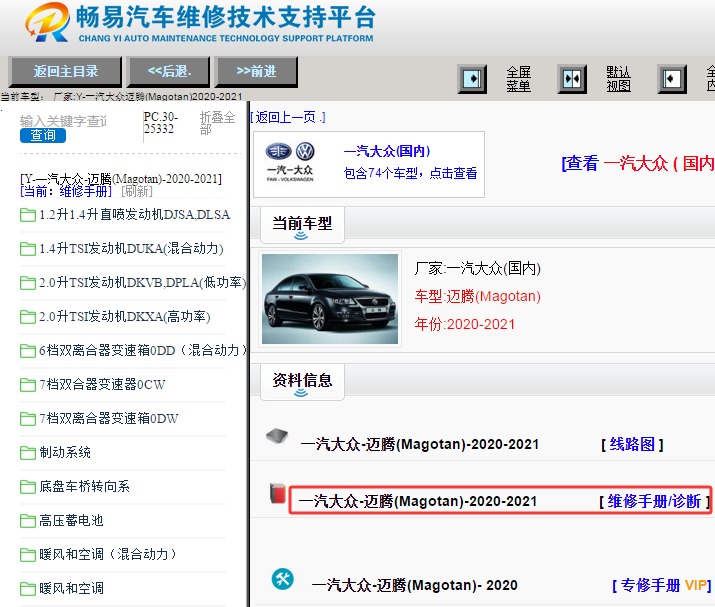Open folder icon of 6档双离合器变速箱0DD

[x=28, y=351]
